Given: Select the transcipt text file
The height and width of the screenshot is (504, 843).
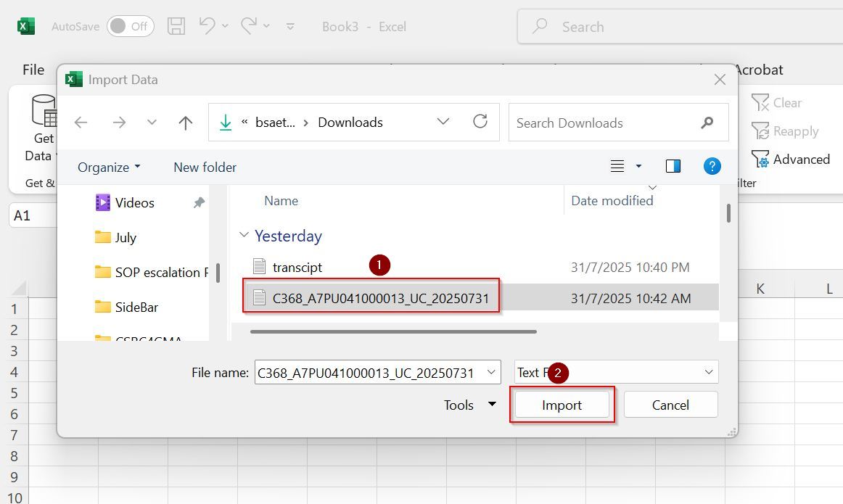Looking at the screenshot, I should [297, 268].
